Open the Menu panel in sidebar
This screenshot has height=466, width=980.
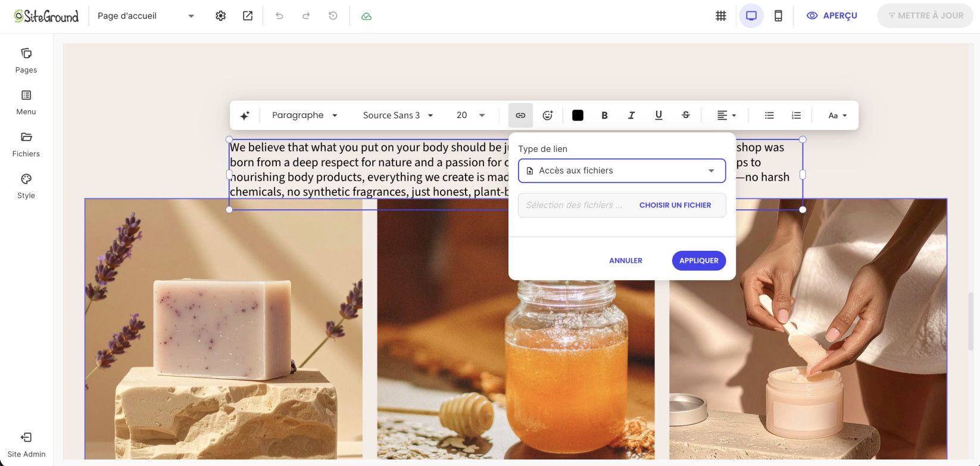click(26, 102)
